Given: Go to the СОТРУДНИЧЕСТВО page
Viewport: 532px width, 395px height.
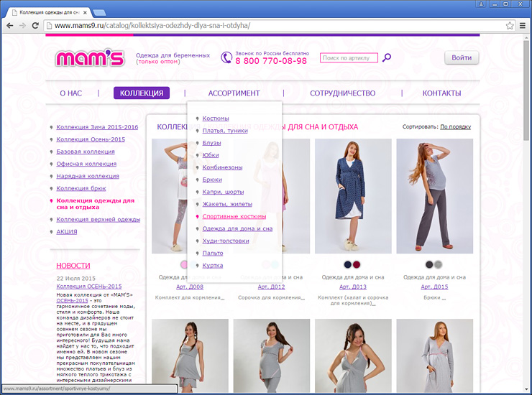Looking at the screenshot, I should 342,93.
